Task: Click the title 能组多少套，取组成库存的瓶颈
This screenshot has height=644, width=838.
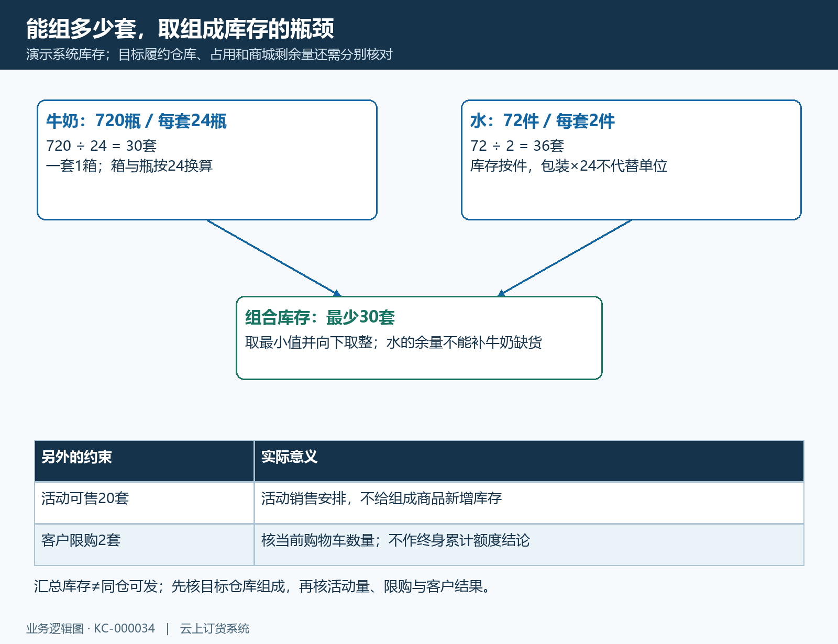Action: point(180,28)
